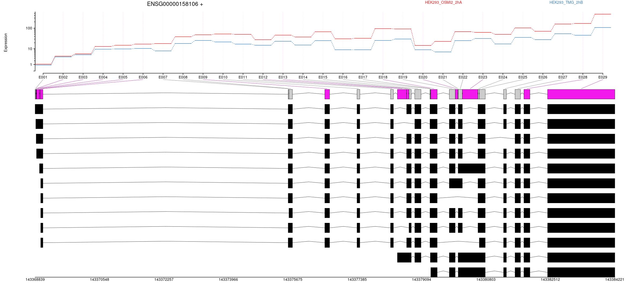The image size is (644, 284).
Task: Click genomic coordinate 143379094
Action: 422,279
